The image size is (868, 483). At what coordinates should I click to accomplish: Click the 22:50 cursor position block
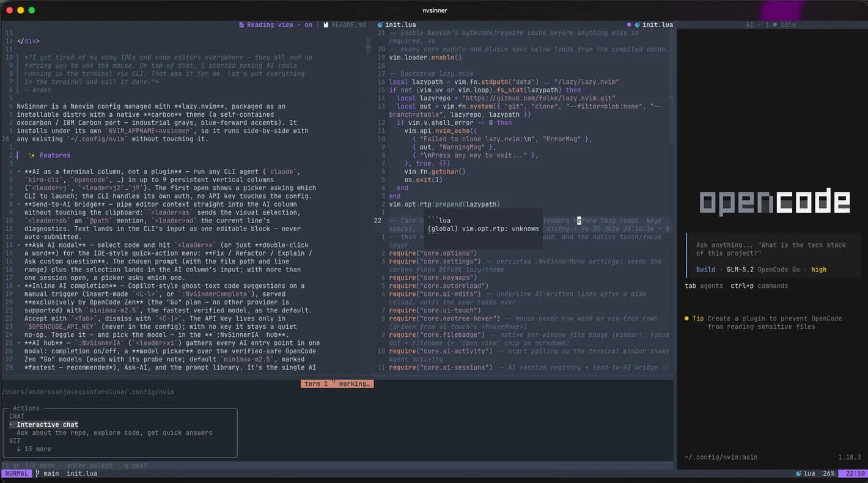[851, 473]
